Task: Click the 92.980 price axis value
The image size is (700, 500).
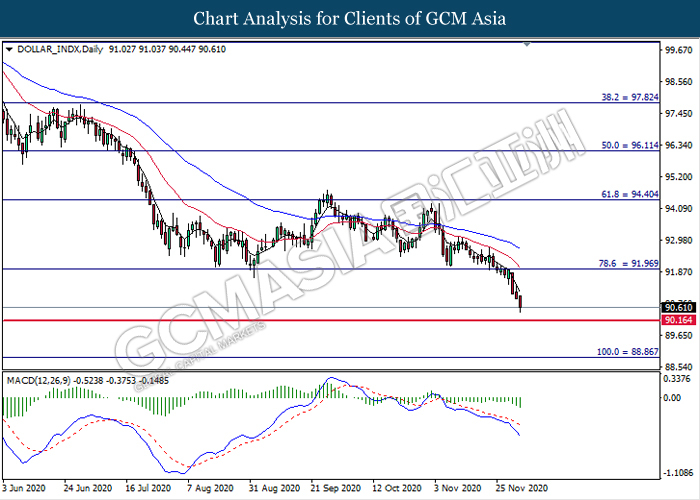Action: pos(679,240)
